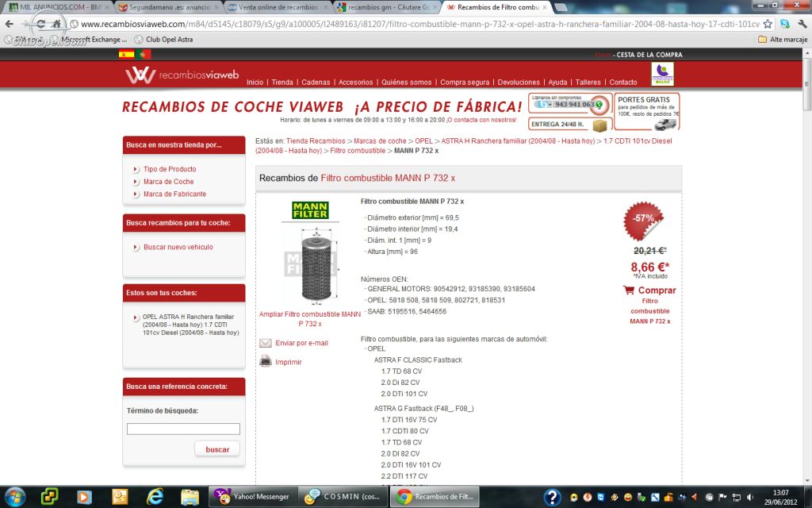This screenshot has height=508, width=812.
Task: Bookmark this page with the star icon
Action: pos(768,24)
